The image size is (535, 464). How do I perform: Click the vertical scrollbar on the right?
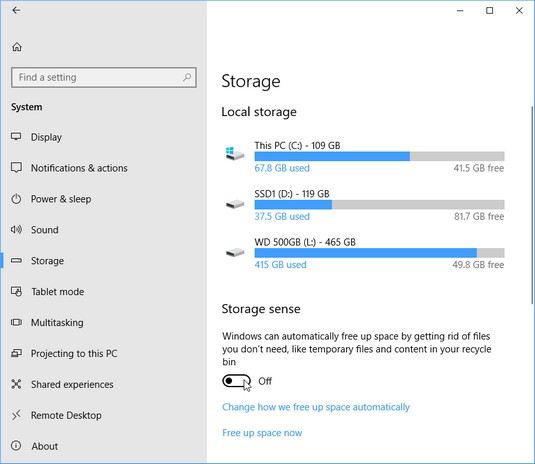(532, 205)
